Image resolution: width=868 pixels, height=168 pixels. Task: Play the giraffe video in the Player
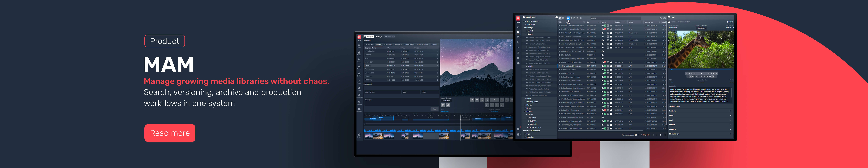[702, 73]
